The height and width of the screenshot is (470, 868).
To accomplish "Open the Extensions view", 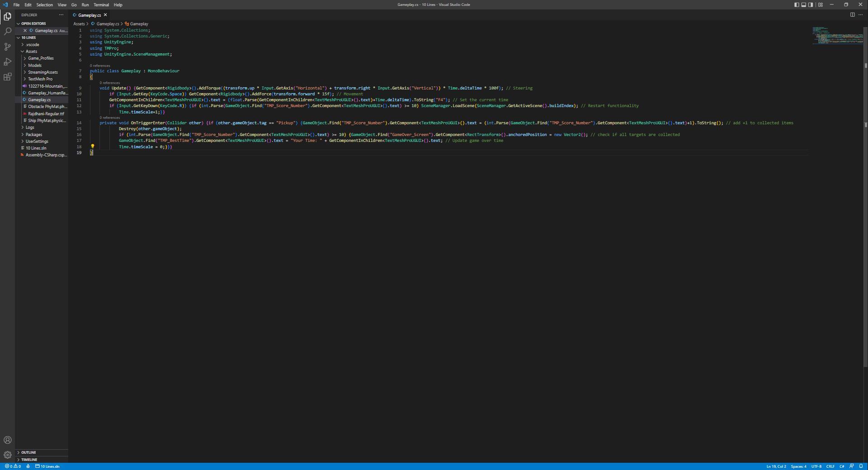I will 7,77.
